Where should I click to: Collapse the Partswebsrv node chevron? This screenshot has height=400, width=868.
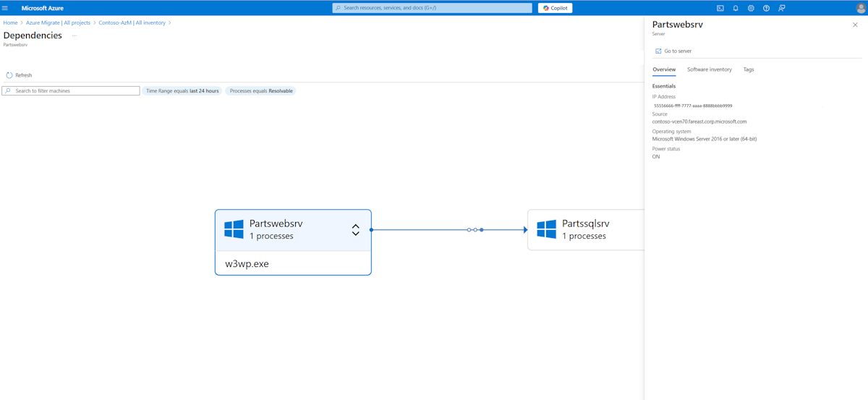point(355,230)
